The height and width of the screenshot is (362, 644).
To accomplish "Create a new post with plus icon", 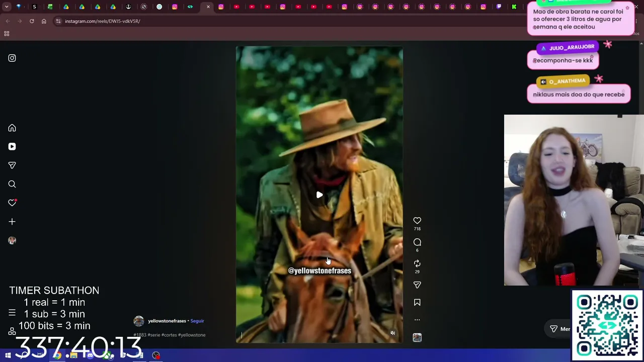I will 12,222.
